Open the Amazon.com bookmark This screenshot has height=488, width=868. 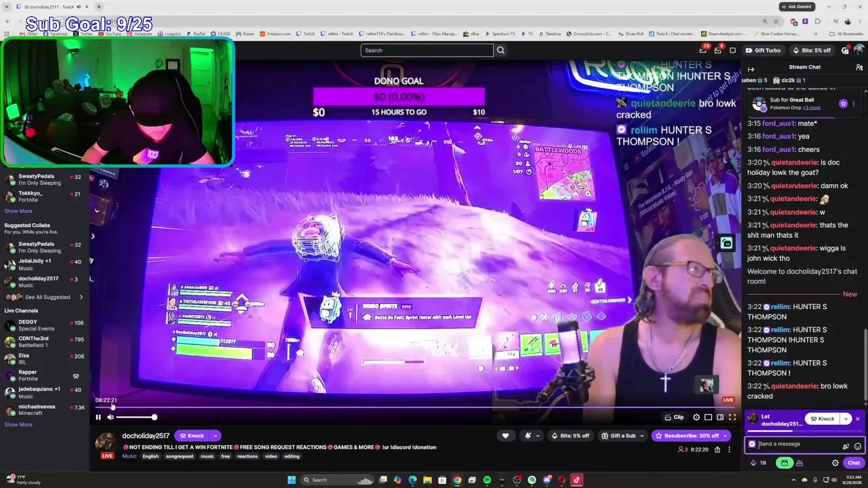point(274,33)
